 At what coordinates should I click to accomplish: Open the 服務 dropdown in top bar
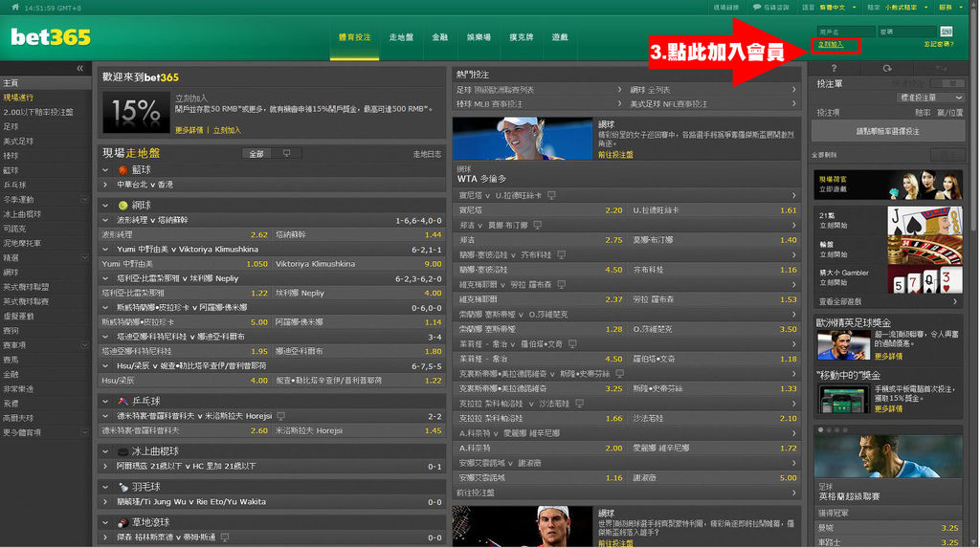pos(951,8)
